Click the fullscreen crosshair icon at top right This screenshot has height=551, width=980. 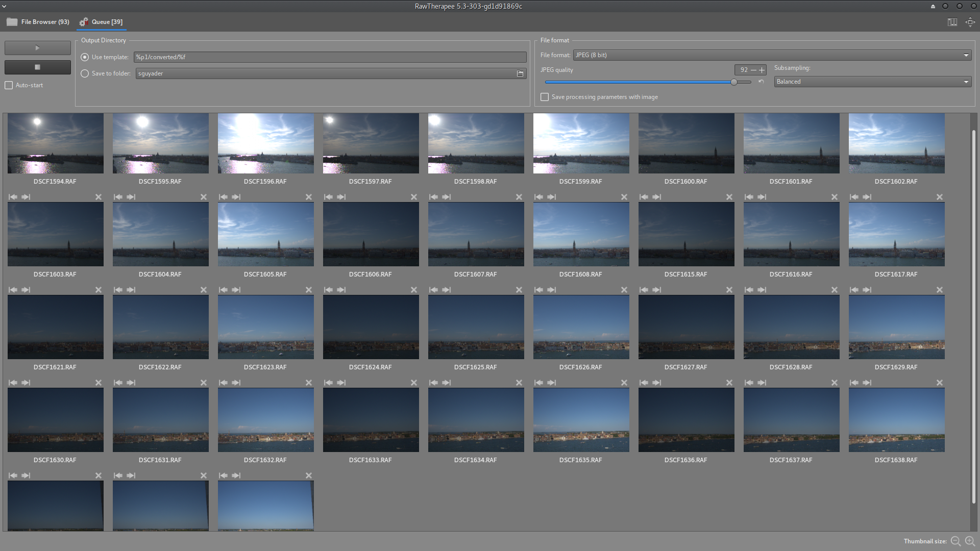coord(970,22)
